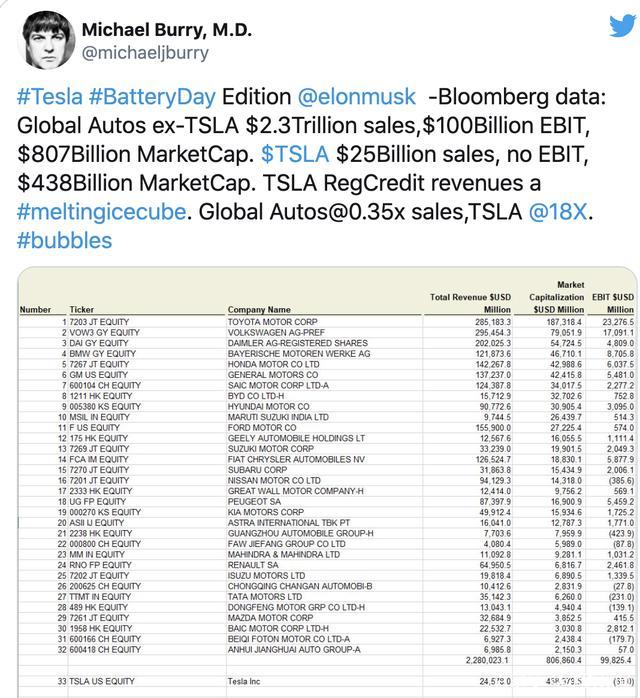This screenshot has height=698, width=640.
Task: Select the EBIT $USD Million header
Action: (x=611, y=303)
